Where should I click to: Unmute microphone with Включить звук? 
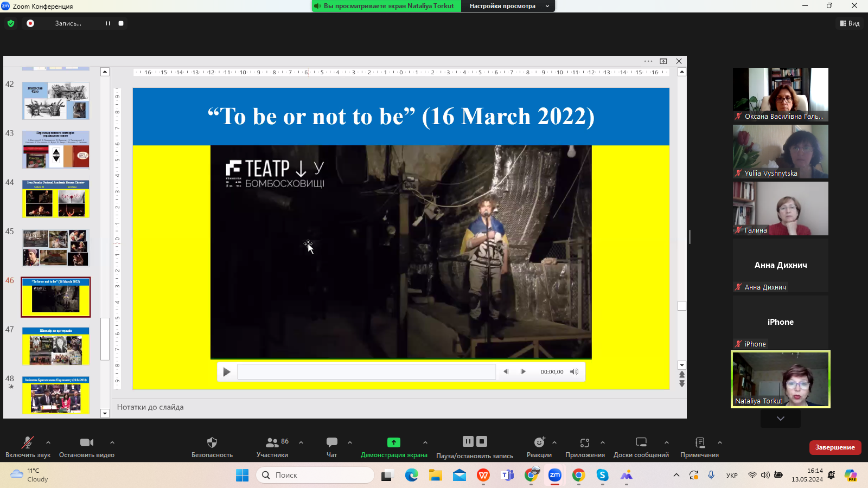pyautogui.click(x=28, y=442)
